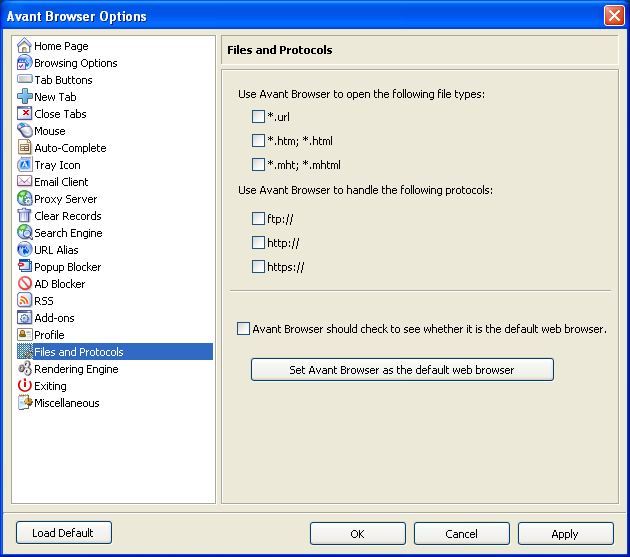This screenshot has height=557, width=630.
Task: Click the Search Engine magnifier icon
Action: (24, 233)
